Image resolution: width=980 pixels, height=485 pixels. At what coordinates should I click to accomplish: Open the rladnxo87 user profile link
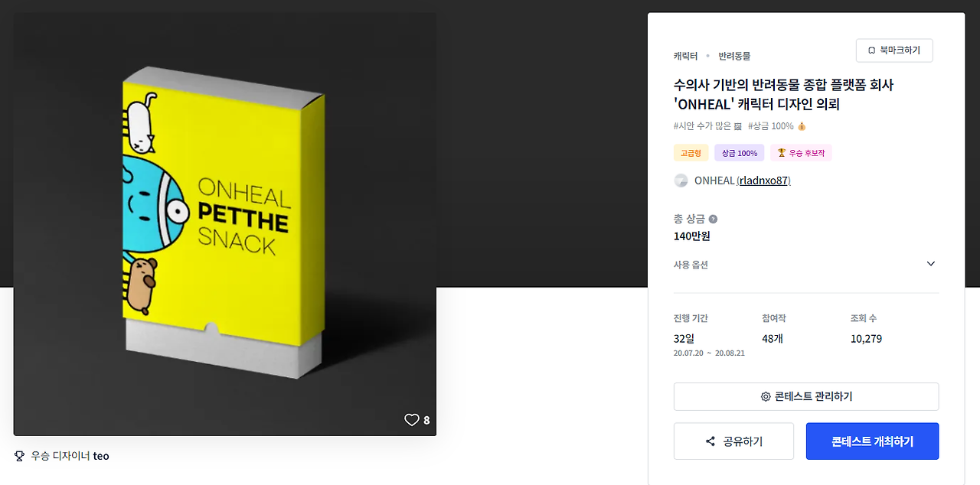pyautogui.click(x=763, y=181)
